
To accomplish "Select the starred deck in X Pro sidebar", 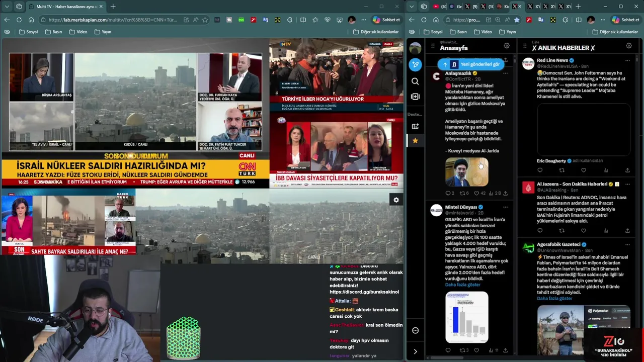I will pyautogui.click(x=415, y=141).
